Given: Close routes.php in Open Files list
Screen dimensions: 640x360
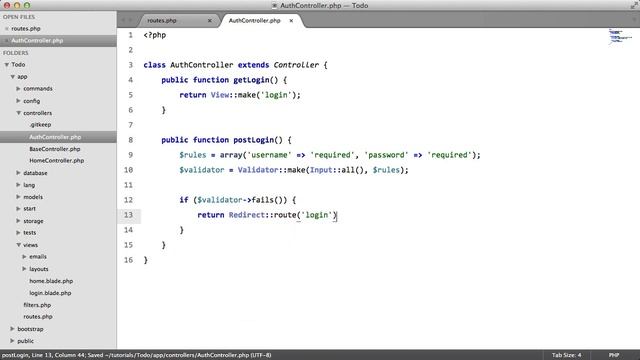Looking at the screenshot, I should [x=7, y=29].
